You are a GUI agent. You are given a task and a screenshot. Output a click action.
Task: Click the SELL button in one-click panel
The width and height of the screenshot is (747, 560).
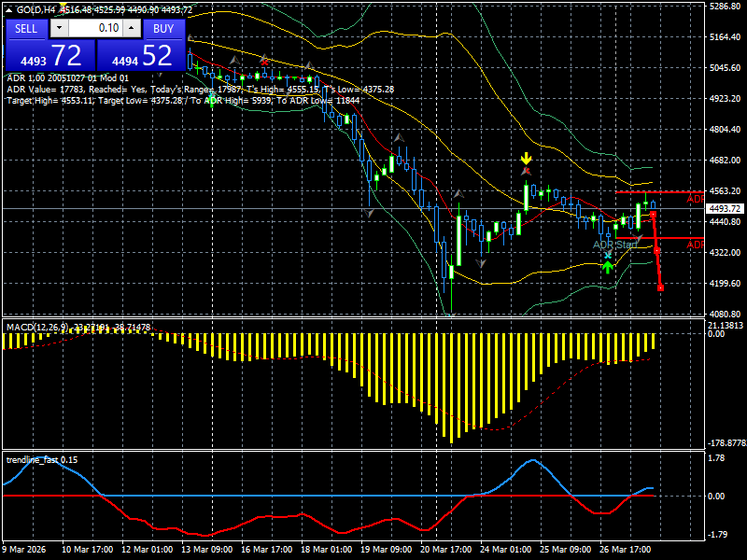tap(26, 29)
